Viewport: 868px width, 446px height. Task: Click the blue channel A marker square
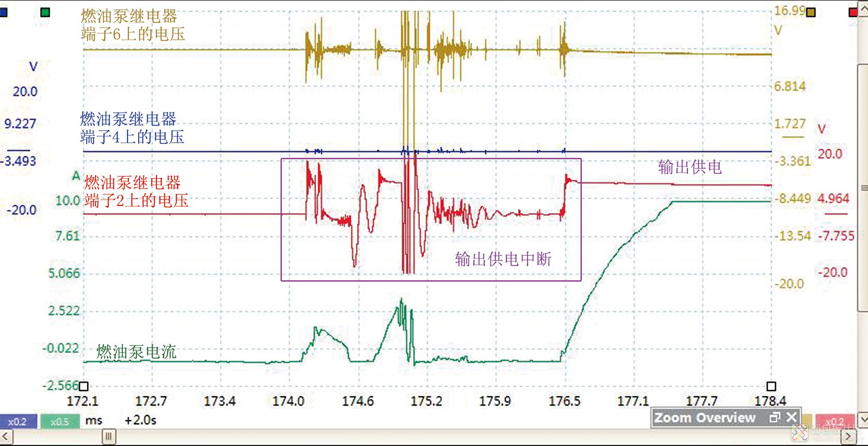3,12
